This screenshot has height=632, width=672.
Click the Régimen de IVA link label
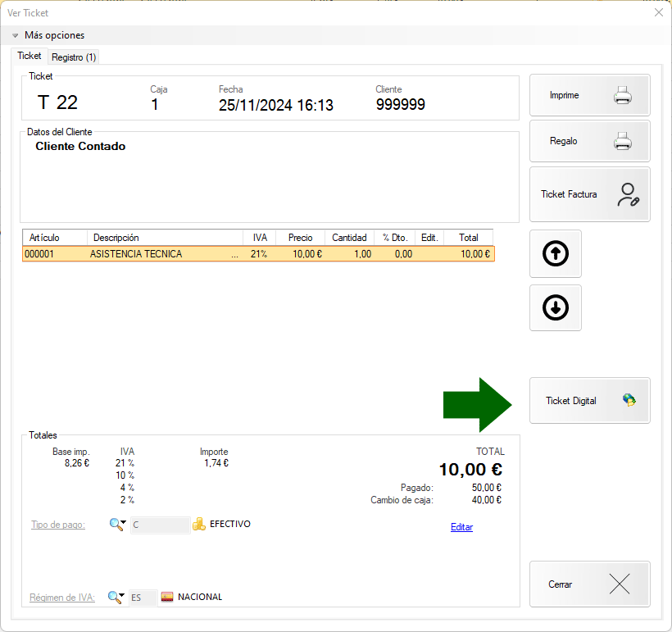click(62, 598)
